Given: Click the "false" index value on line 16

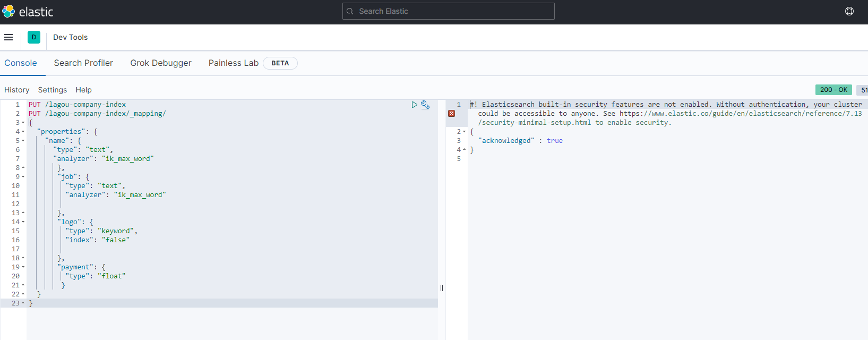Looking at the screenshot, I should (116, 240).
